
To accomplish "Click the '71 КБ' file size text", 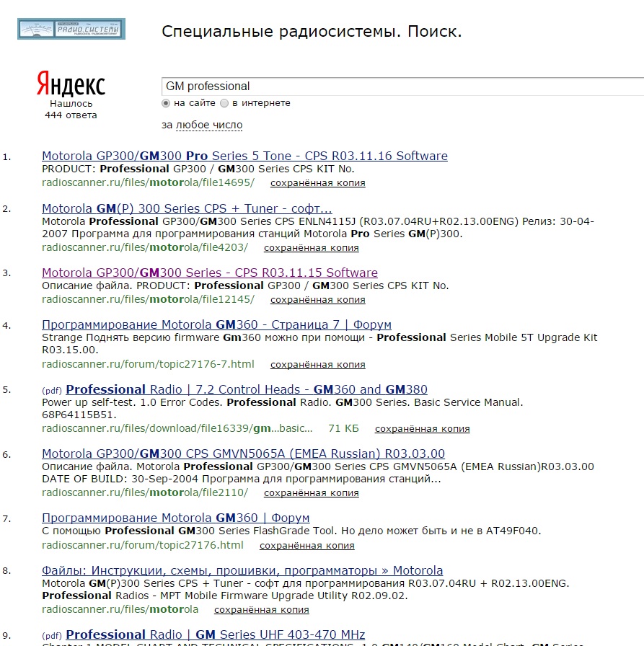I will [343, 428].
